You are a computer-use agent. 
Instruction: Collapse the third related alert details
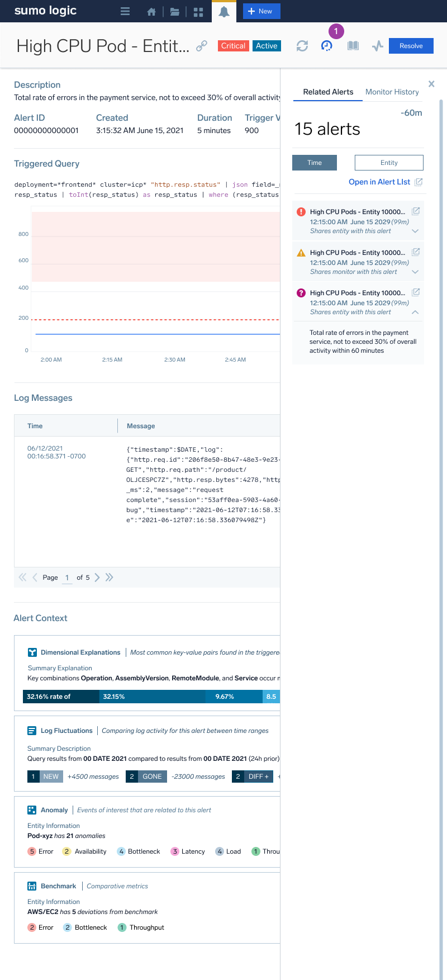tap(415, 312)
